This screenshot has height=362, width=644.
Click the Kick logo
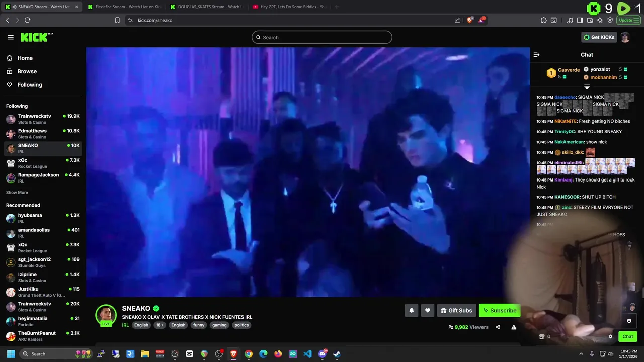36,37
